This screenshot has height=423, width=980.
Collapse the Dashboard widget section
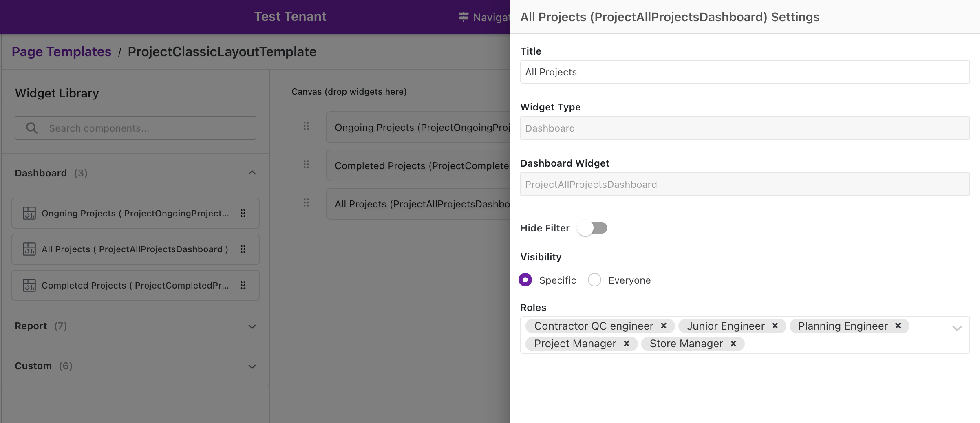pyautogui.click(x=252, y=173)
